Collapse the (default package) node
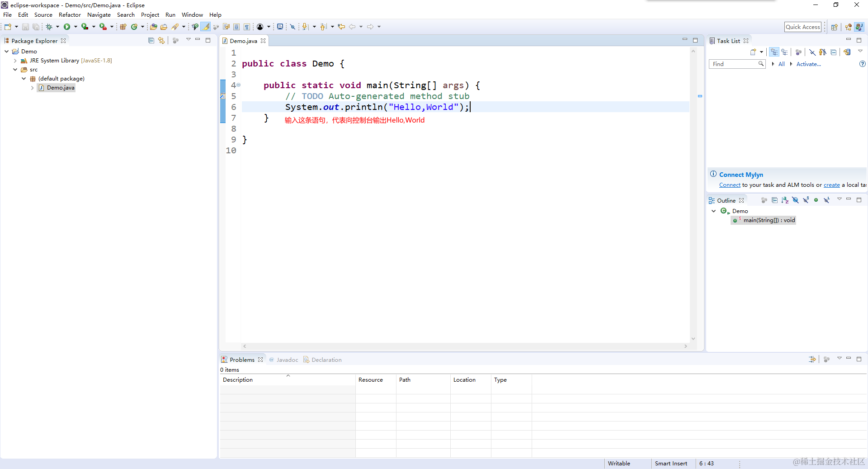 coord(24,78)
